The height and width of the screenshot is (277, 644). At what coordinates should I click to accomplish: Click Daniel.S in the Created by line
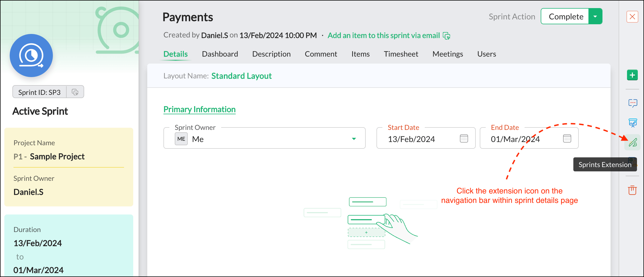pyautogui.click(x=215, y=35)
